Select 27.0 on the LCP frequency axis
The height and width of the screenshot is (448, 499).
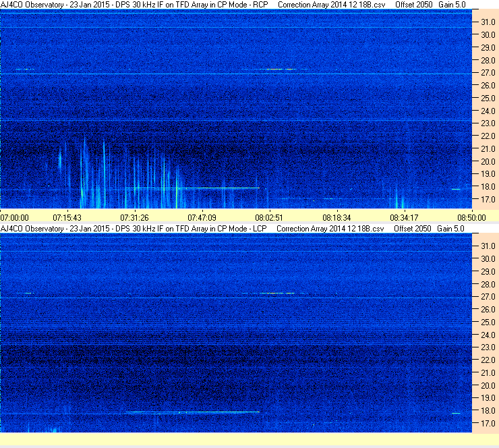[x=488, y=297]
